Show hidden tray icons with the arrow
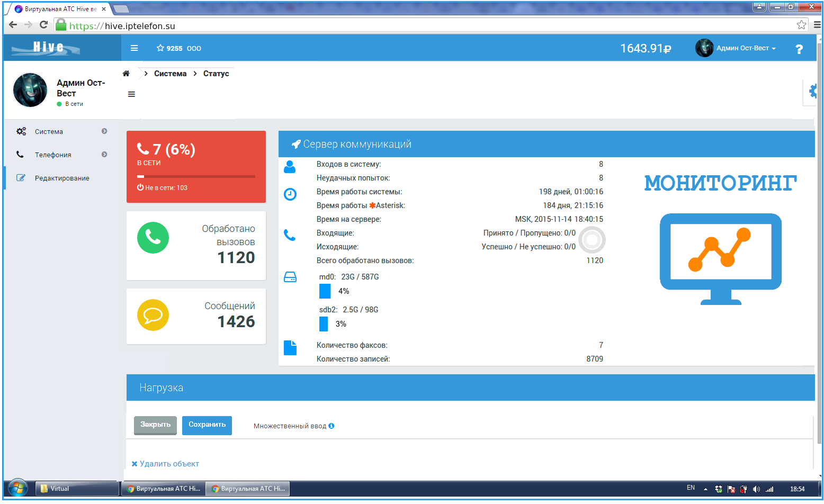This screenshot has width=824, height=504. (705, 489)
